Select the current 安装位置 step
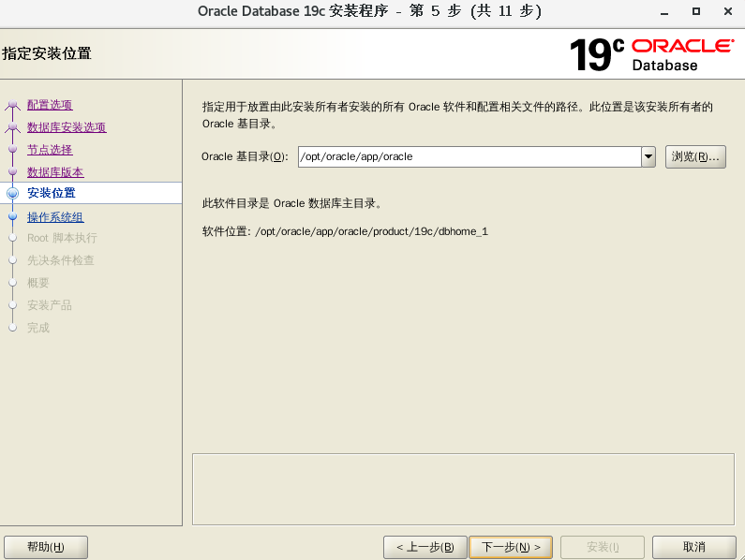745x560 pixels. pyautogui.click(x=52, y=193)
